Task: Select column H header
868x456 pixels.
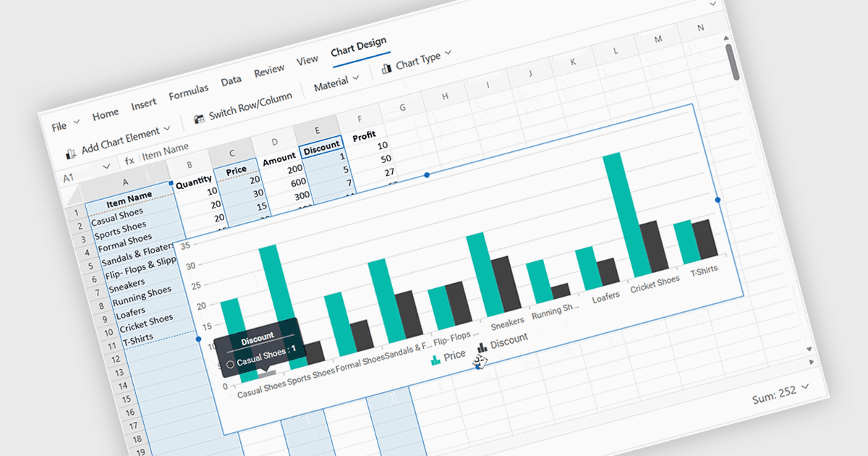Action: coord(444,97)
